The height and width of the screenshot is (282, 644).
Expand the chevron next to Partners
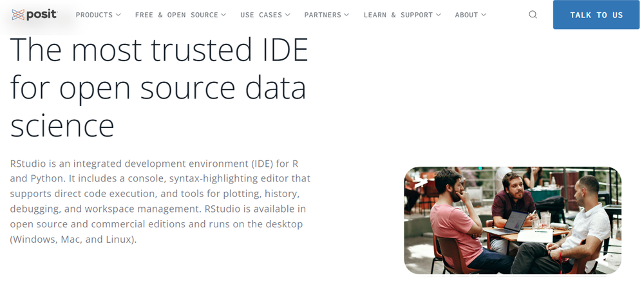[x=346, y=15]
